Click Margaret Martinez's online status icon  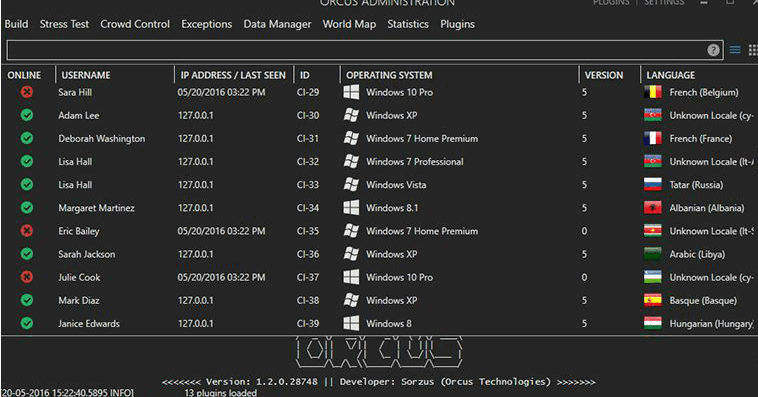(27, 208)
